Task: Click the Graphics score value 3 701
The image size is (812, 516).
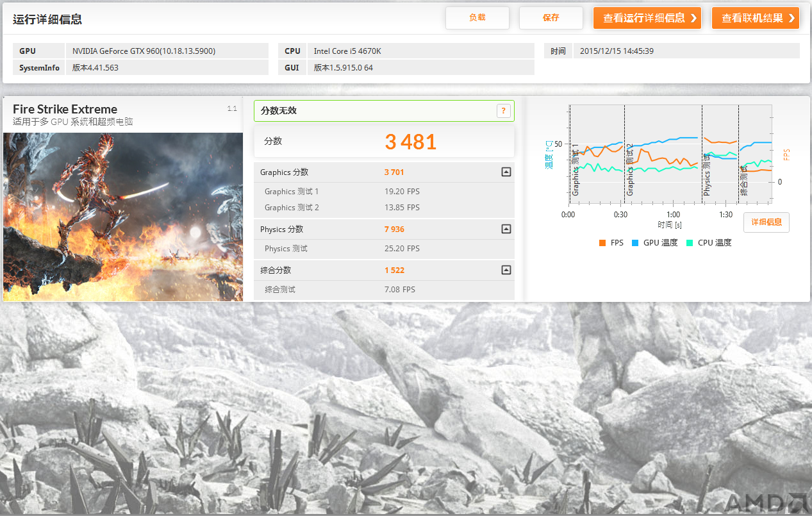Action: point(394,172)
